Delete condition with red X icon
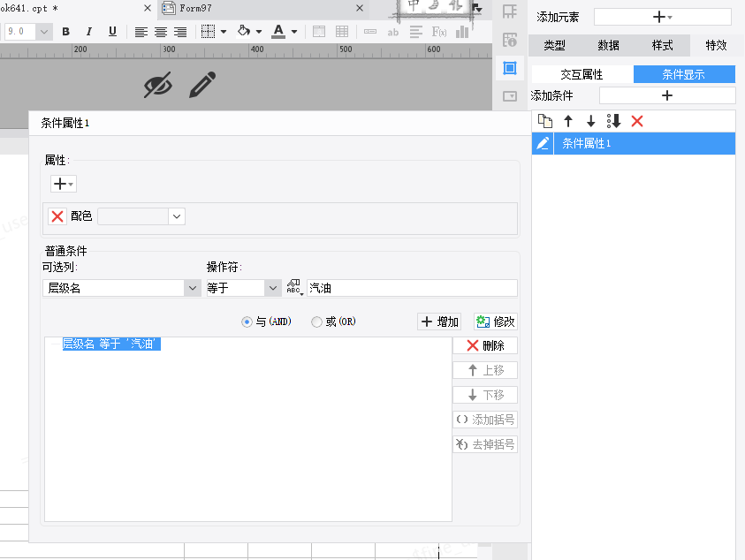Viewport: 745px width, 560px height. [x=637, y=121]
